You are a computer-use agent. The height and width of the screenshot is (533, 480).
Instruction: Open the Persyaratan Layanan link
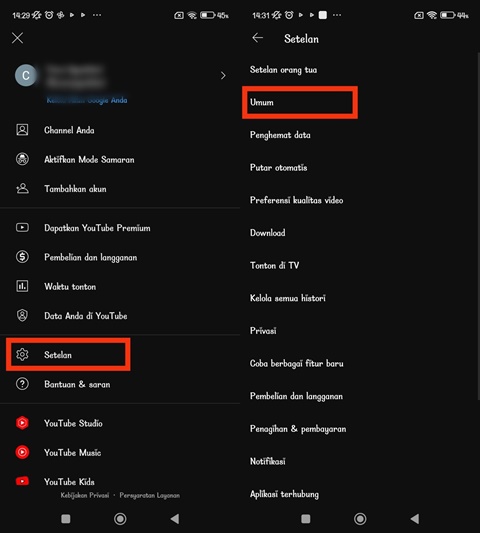pos(150,495)
